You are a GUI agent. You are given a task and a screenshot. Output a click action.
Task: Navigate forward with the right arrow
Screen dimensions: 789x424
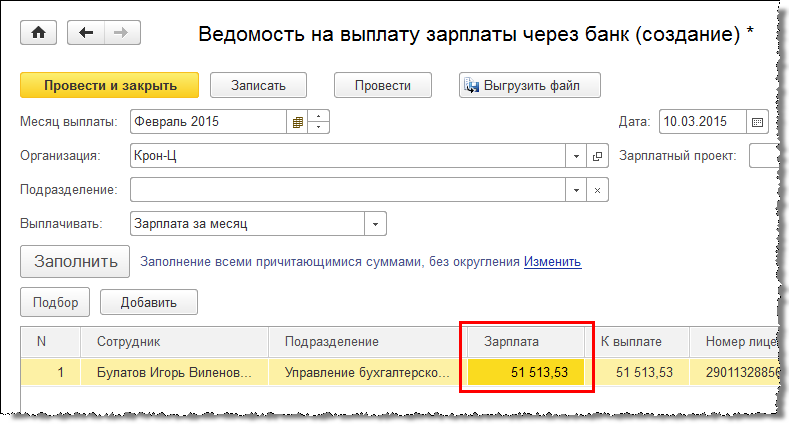click(122, 33)
